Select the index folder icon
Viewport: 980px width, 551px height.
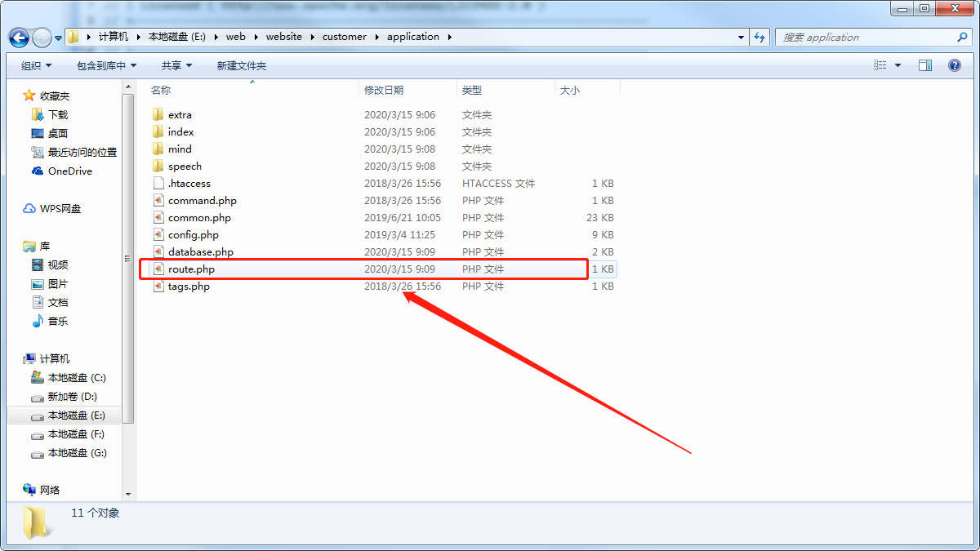point(158,132)
